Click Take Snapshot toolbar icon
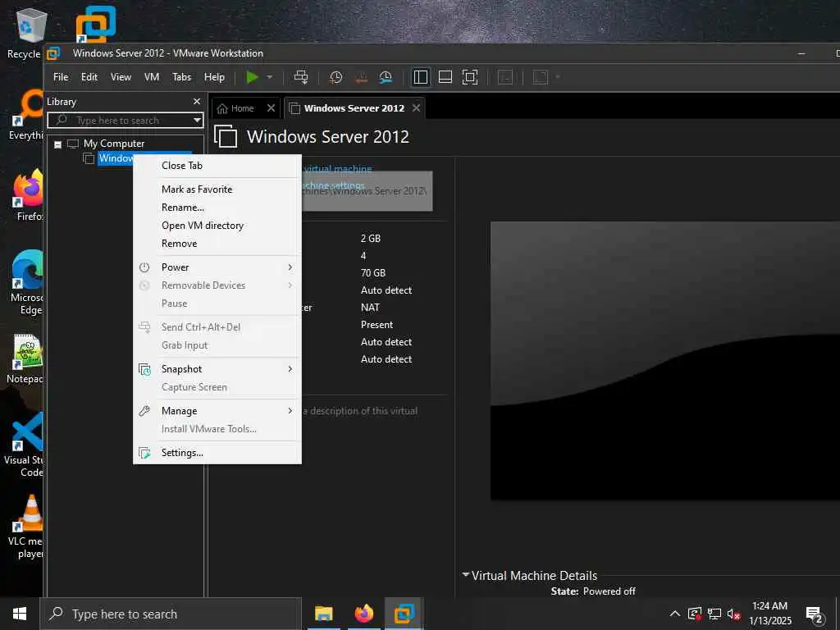 [x=336, y=77]
